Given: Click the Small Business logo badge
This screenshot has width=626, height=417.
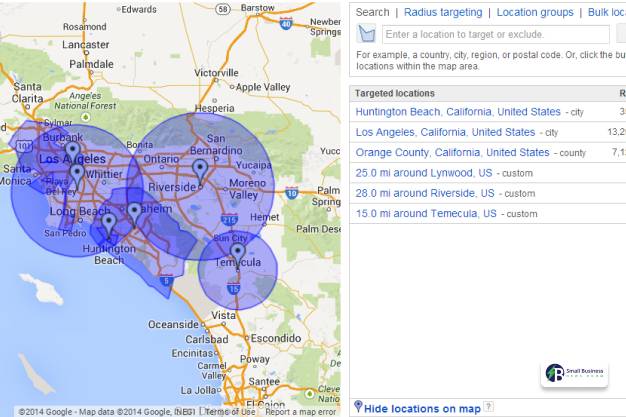Looking at the screenshot, I should point(574,373).
